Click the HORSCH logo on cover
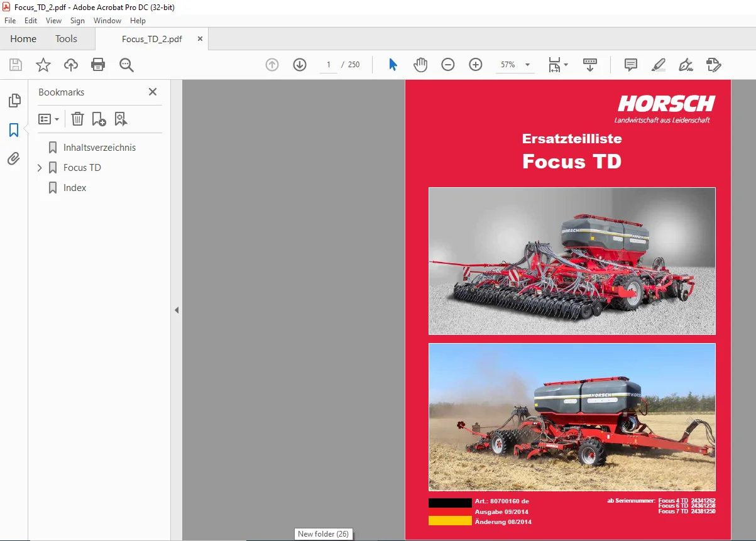 pyautogui.click(x=666, y=104)
